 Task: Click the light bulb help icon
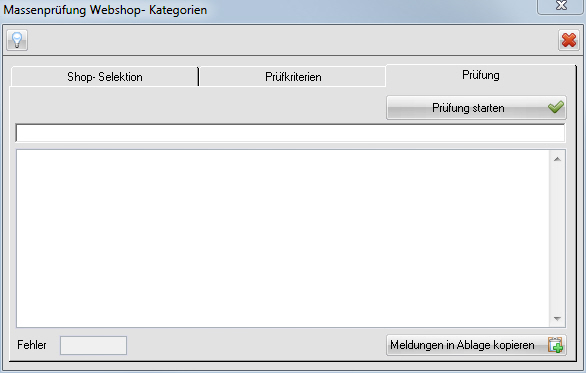click(x=17, y=40)
